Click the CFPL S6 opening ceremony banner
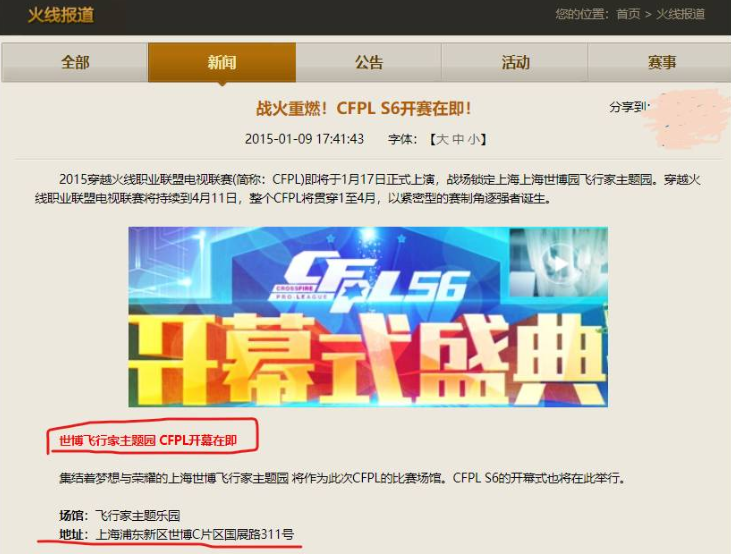The image size is (731, 554). click(368, 317)
